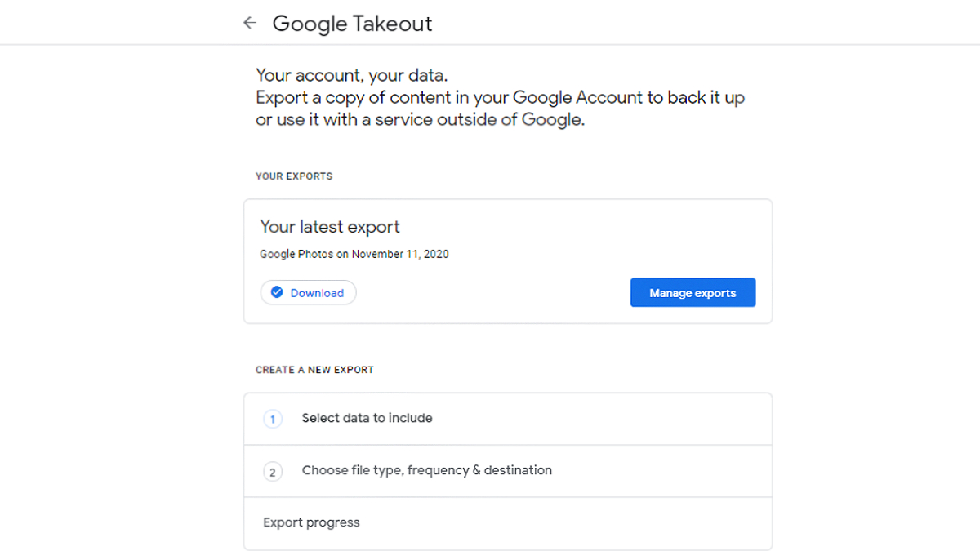
Task: Expand the Export progress section
Action: coord(508,523)
